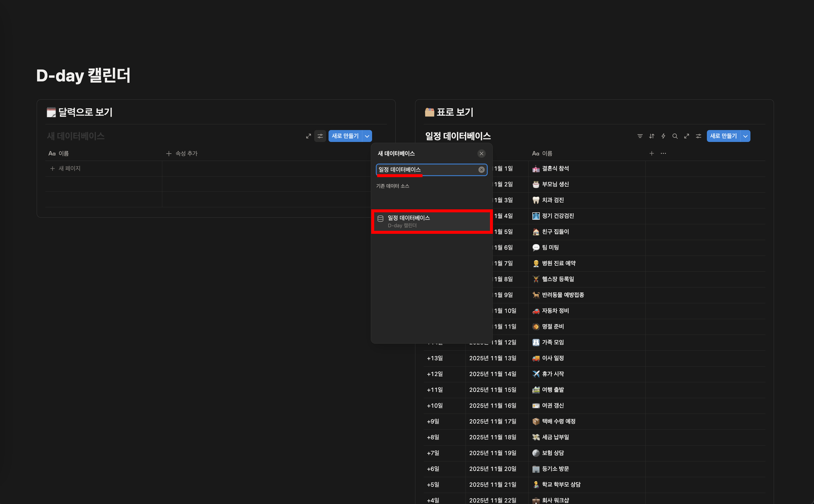Screen dimensions: 814x504
Task: Click the left 새로 만들기 button
Action: point(345,136)
